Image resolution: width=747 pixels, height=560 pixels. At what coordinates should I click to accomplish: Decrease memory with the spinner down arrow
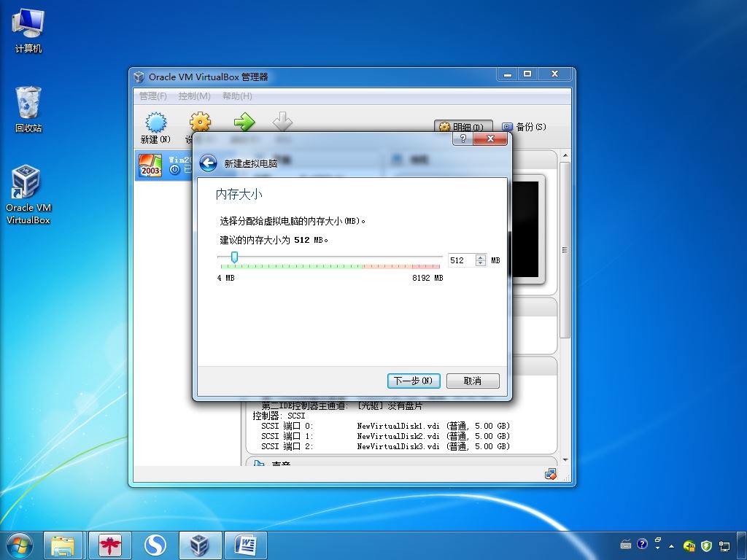[x=481, y=263]
